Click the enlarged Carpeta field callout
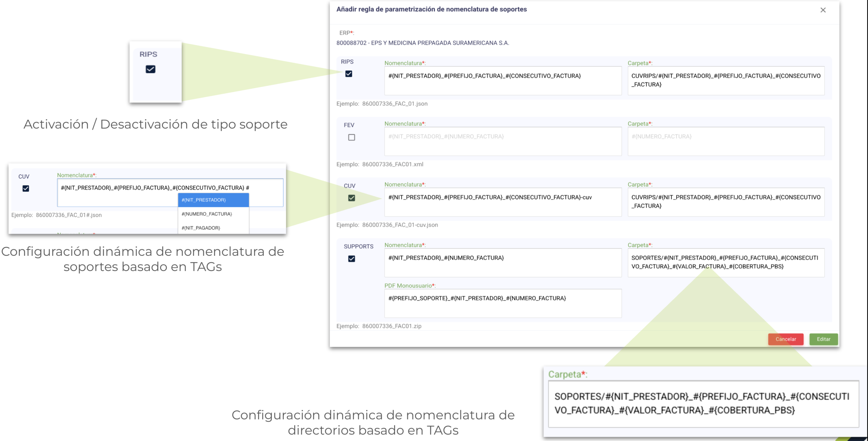 click(704, 404)
